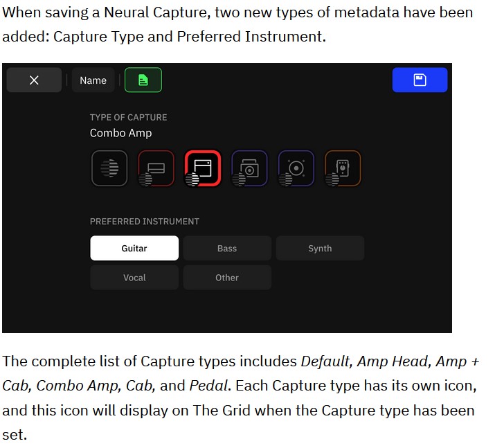Viewport: 495px width, 448px height.
Task: Set preferred instrument to Guitar
Action: pos(134,248)
